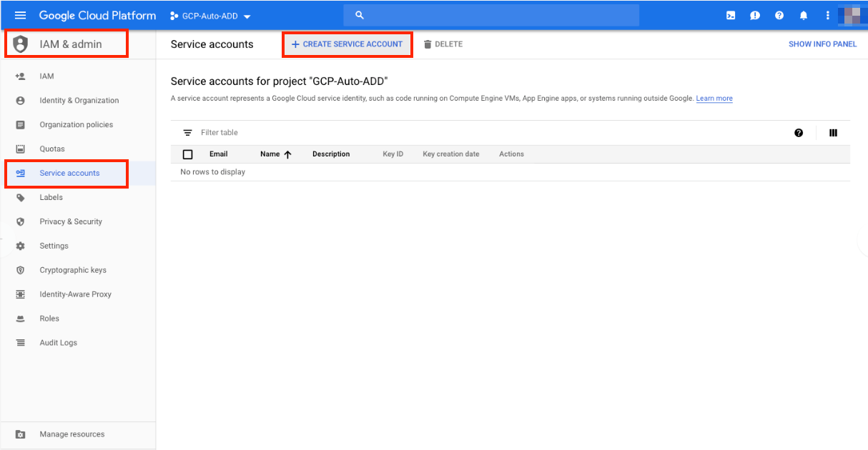Open notifications bell icon
This screenshot has height=450, width=868.
[x=804, y=15]
